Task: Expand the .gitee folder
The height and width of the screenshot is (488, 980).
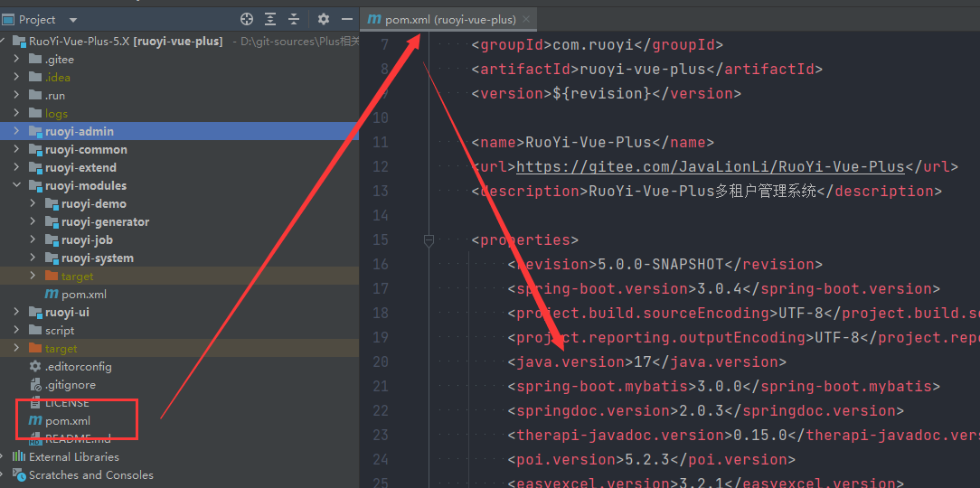Action: tap(17, 60)
